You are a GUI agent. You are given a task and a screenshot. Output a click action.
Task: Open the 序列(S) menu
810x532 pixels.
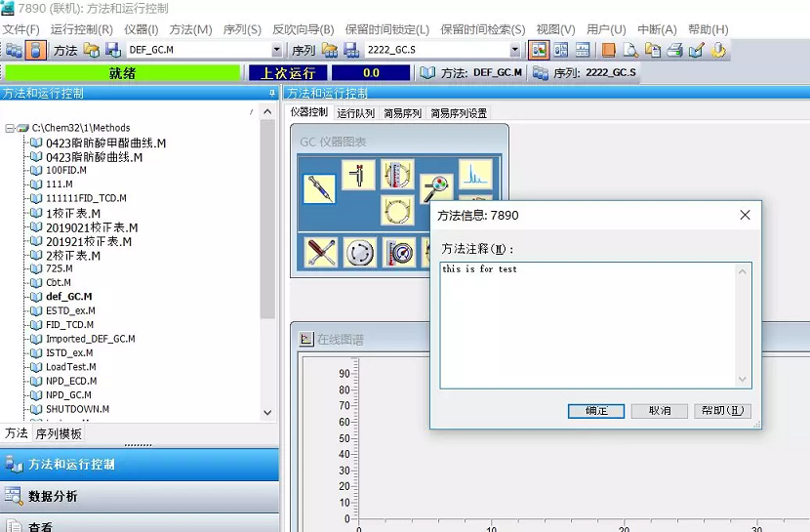(242, 29)
